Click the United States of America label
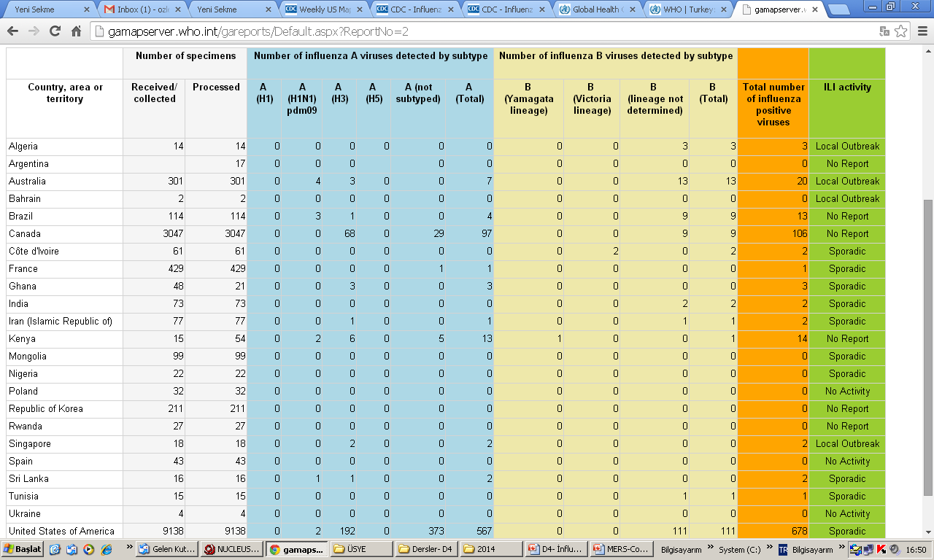 point(61,531)
